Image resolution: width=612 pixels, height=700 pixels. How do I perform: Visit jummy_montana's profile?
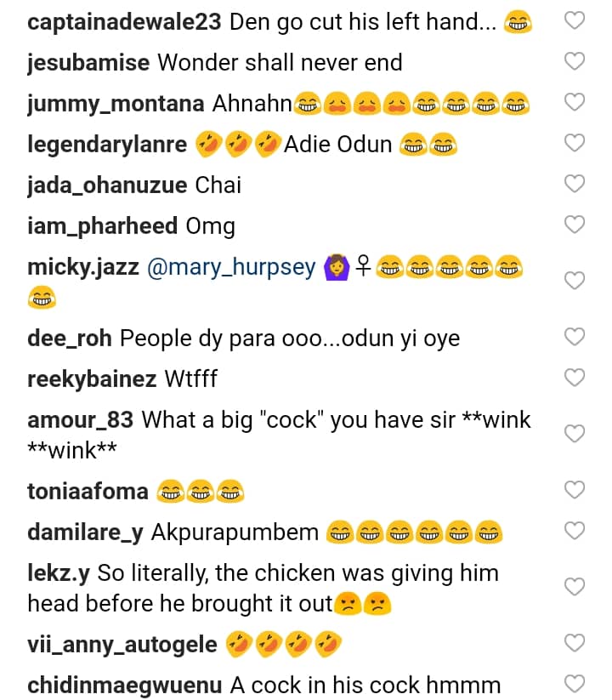[x=116, y=104]
